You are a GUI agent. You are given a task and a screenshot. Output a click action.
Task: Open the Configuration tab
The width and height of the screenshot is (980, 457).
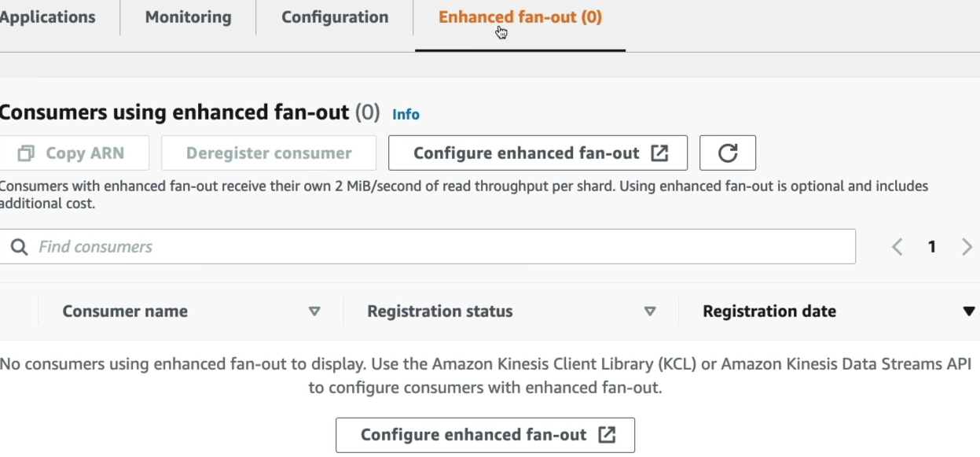click(x=335, y=17)
